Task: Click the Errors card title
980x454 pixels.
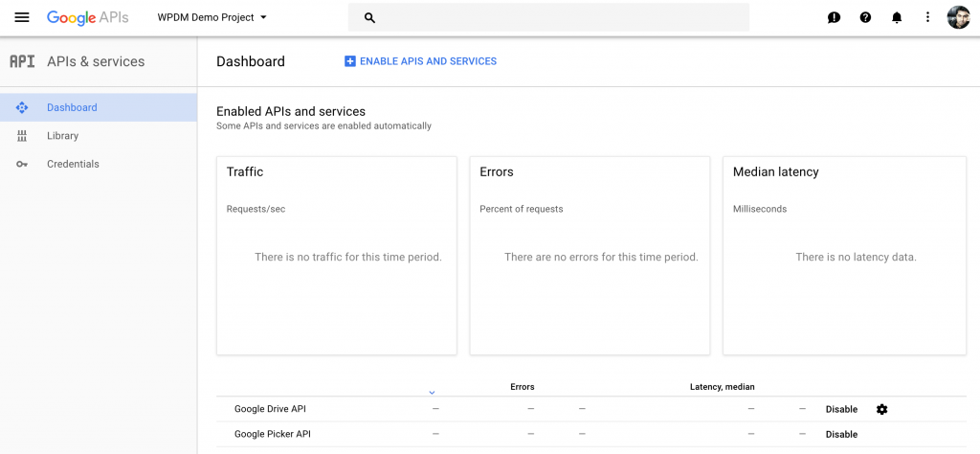Action: coord(497,172)
